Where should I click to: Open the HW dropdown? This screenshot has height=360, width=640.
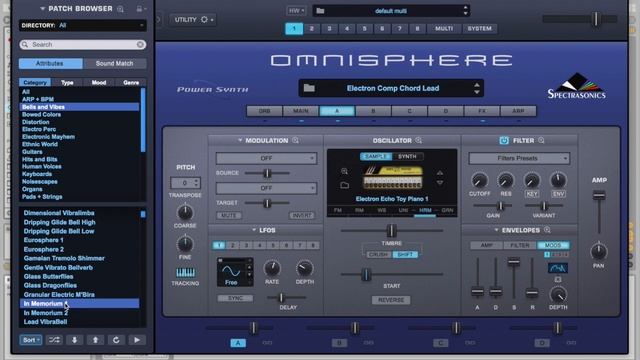tap(296, 11)
